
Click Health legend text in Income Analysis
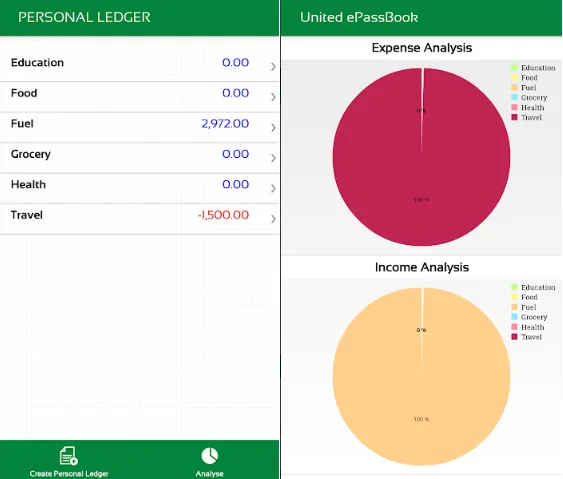click(x=532, y=327)
